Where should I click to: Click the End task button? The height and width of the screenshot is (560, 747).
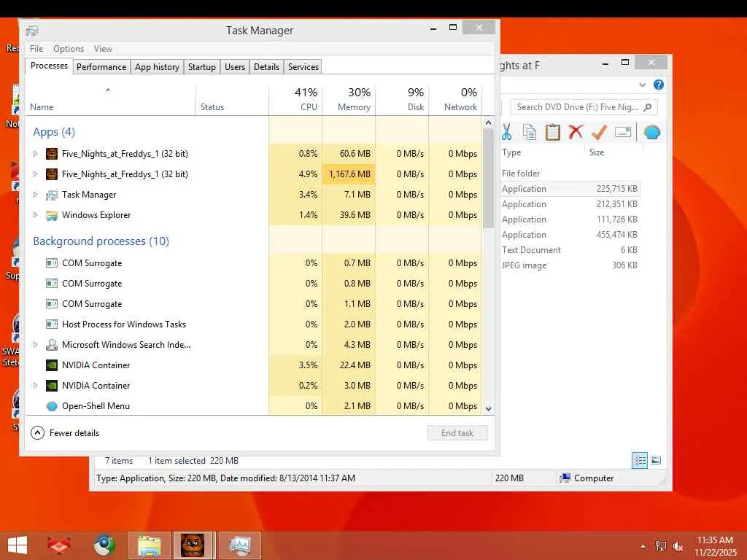pyautogui.click(x=457, y=433)
